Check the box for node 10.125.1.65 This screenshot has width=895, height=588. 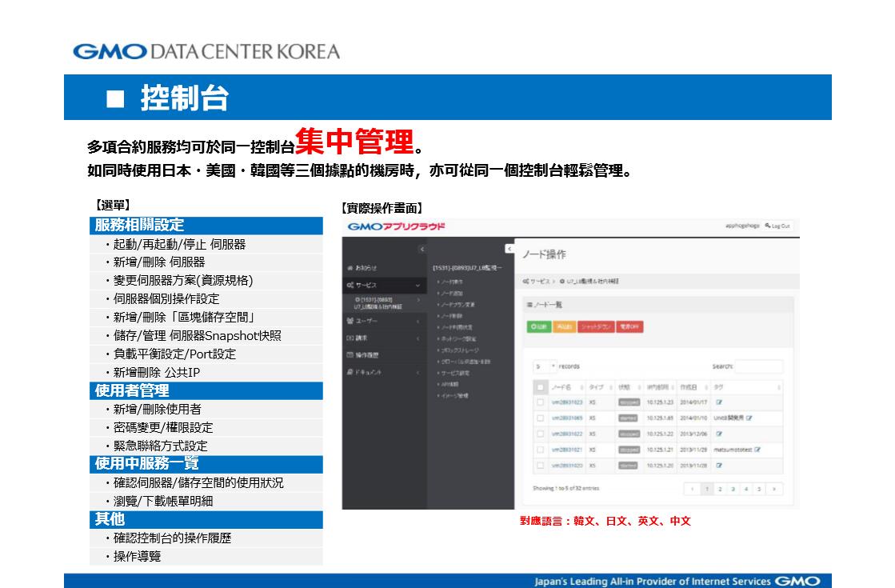click(540, 418)
